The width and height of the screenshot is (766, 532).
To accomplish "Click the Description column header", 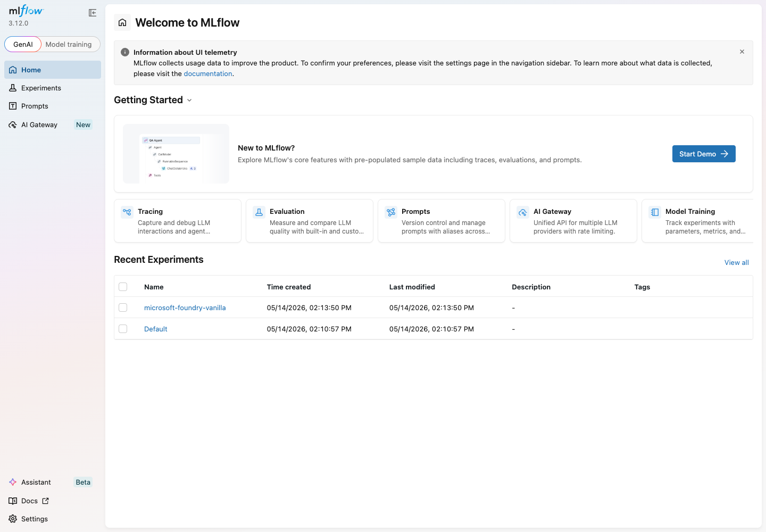I will 531,287.
